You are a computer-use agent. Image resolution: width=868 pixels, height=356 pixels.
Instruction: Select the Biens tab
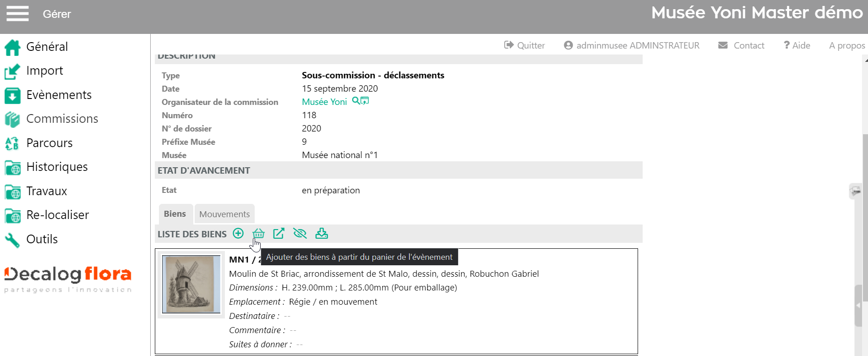pyautogui.click(x=175, y=214)
